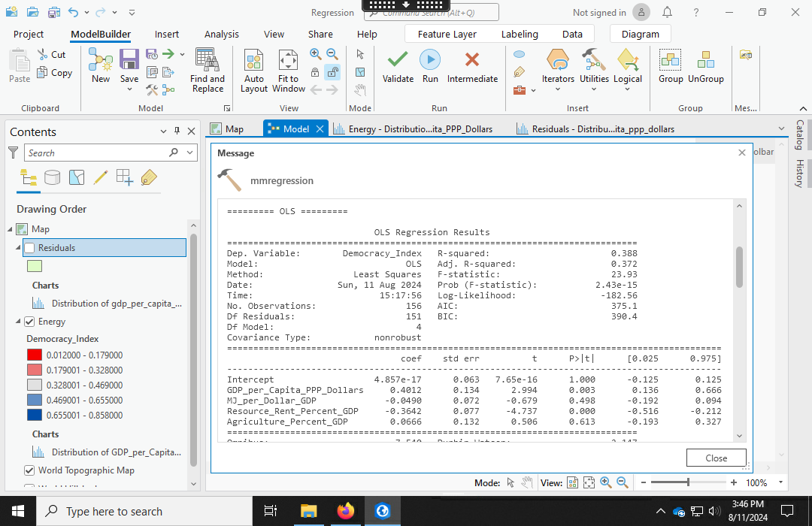Open the Analysis ribbon tab

pos(222,34)
